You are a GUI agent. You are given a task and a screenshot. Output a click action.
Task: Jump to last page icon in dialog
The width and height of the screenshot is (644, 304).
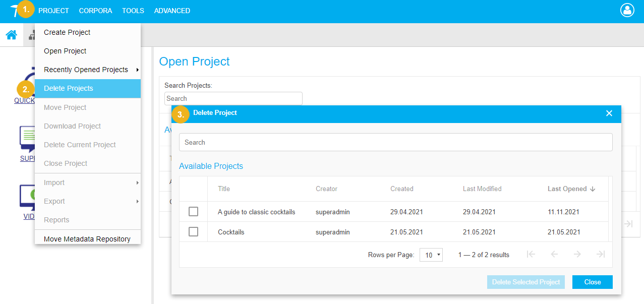click(x=600, y=255)
